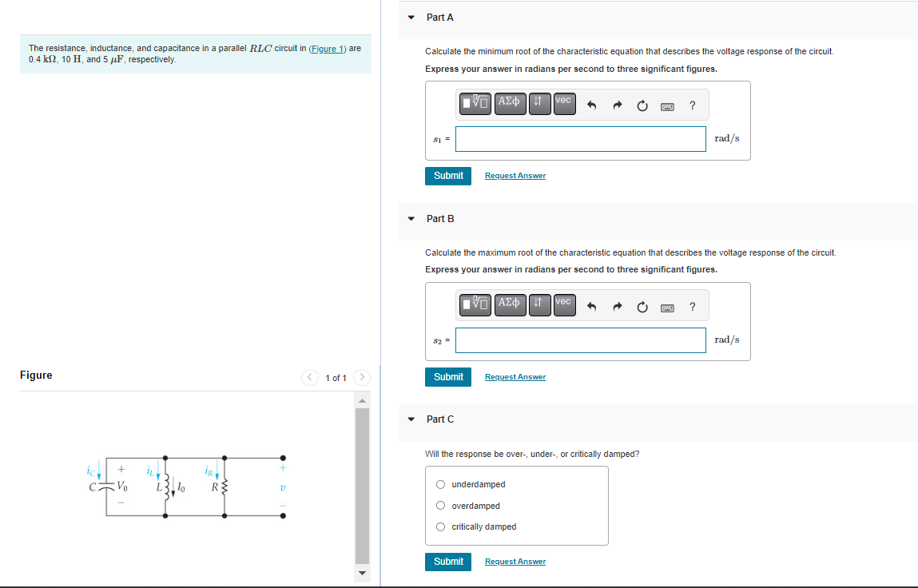Open the help ? icon in Part A toolbar
The height and width of the screenshot is (588, 918).
(x=692, y=105)
